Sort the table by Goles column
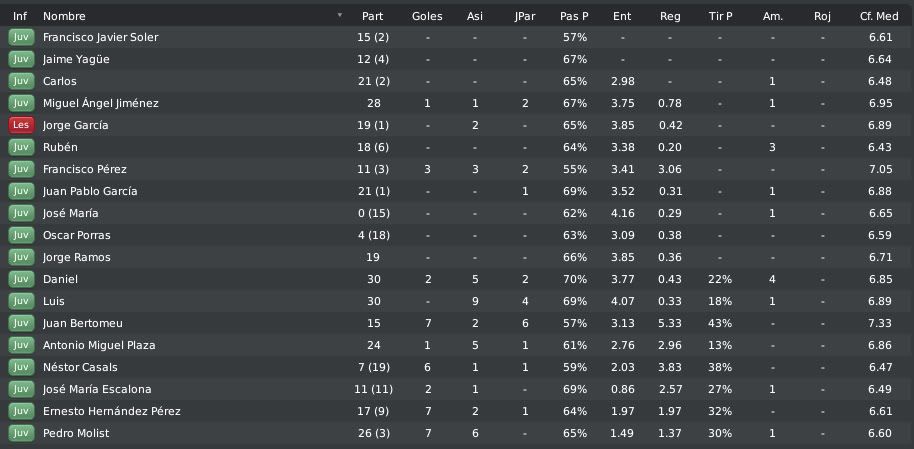Viewport: 914px width, 449px height. pos(427,16)
